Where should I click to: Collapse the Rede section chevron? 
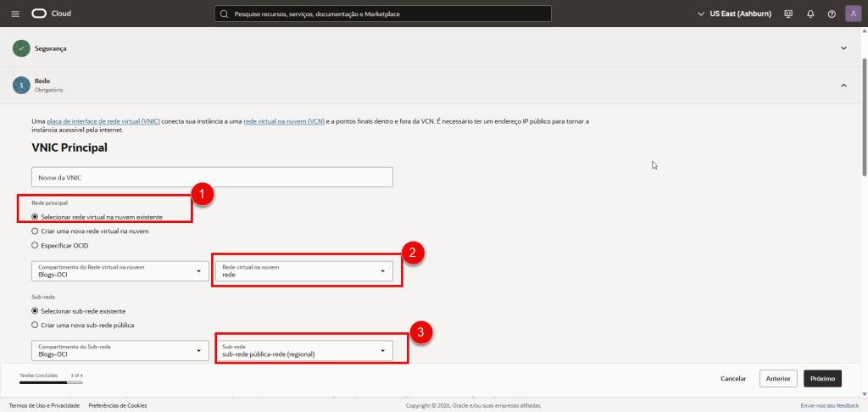843,86
